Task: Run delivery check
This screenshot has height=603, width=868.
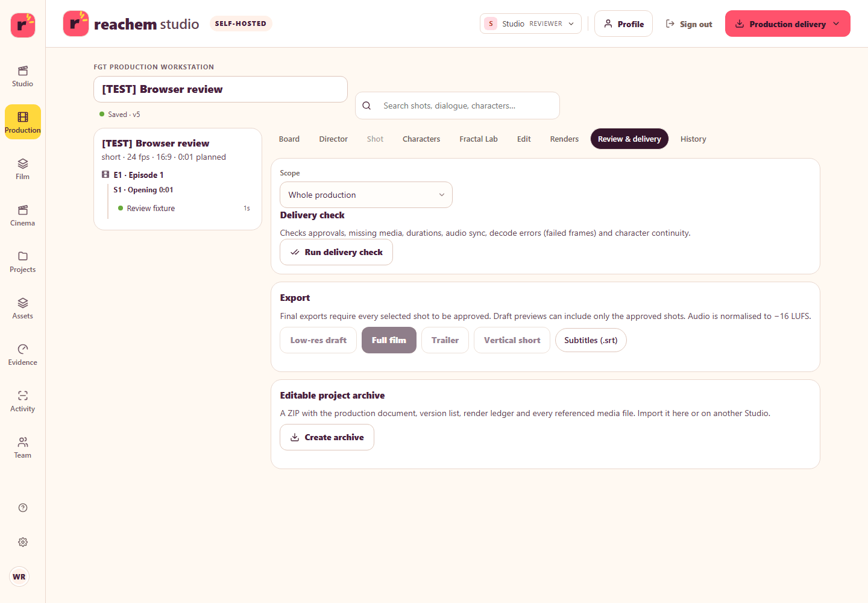Action: coord(336,252)
